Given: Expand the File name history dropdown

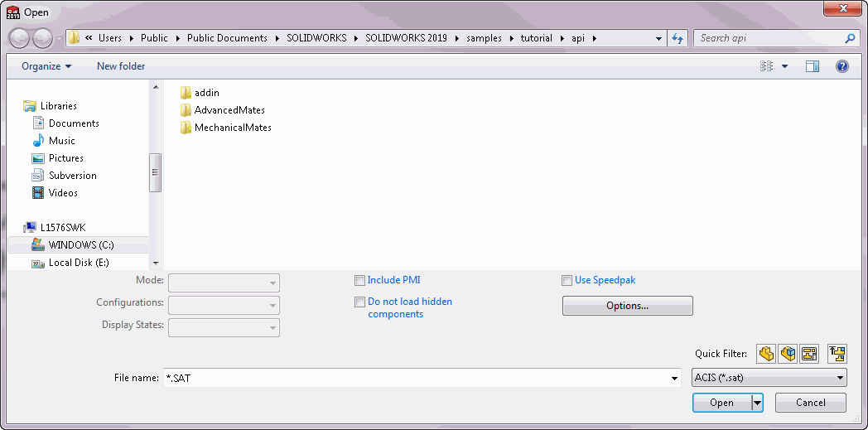Looking at the screenshot, I should tap(673, 379).
